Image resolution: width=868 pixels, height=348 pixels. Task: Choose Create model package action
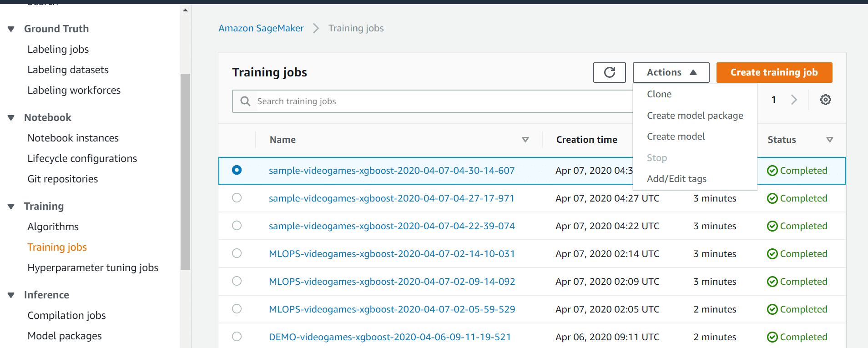(x=695, y=116)
